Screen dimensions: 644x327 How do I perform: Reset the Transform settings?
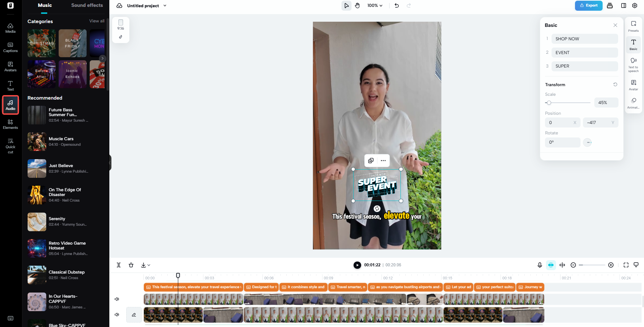[x=615, y=84]
